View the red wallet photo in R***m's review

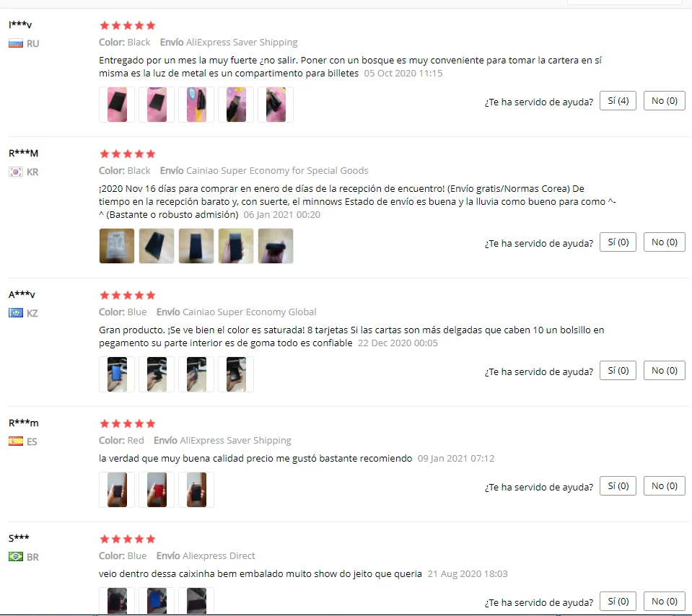[157, 489]
